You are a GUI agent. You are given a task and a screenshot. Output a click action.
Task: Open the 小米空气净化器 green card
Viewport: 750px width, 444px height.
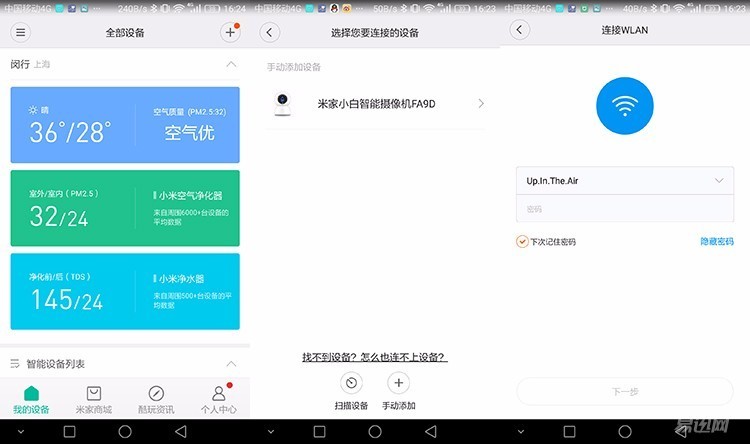(x=125, y=208)
